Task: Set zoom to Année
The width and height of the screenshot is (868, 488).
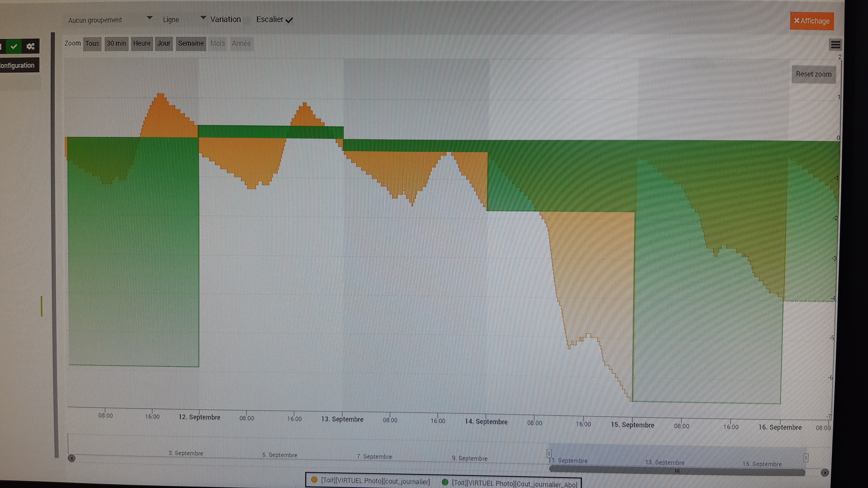Action: [x=241, y=43]
